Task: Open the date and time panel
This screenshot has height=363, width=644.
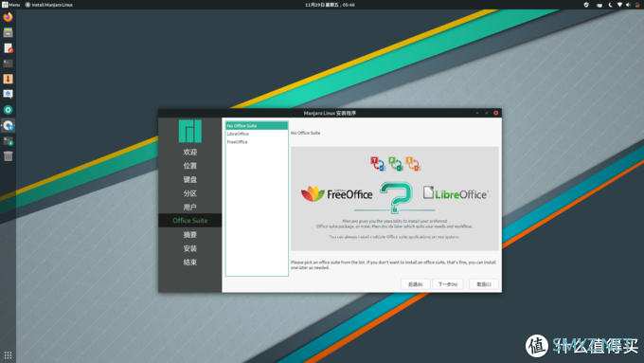Action: [330, 5]
